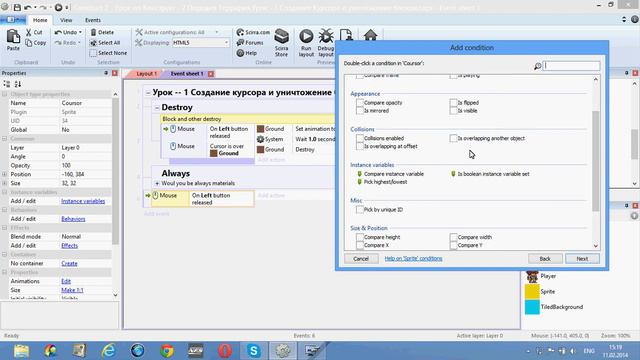Viewport: 640px width, 360px height.
Task: Open the Instance variables link
Action: (83, 201)
